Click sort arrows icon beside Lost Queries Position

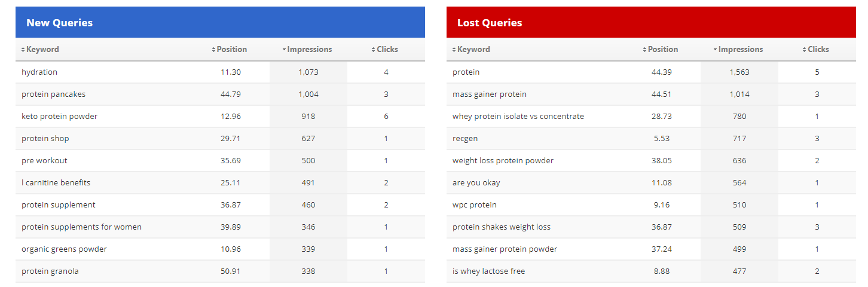click(x=645, y=50)
